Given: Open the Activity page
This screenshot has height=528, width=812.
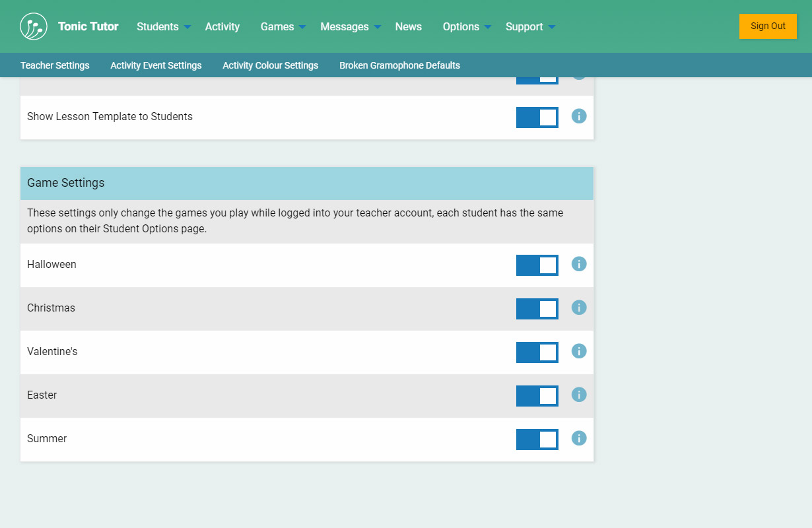Looking at the screenshot, I should click(222, 26).
